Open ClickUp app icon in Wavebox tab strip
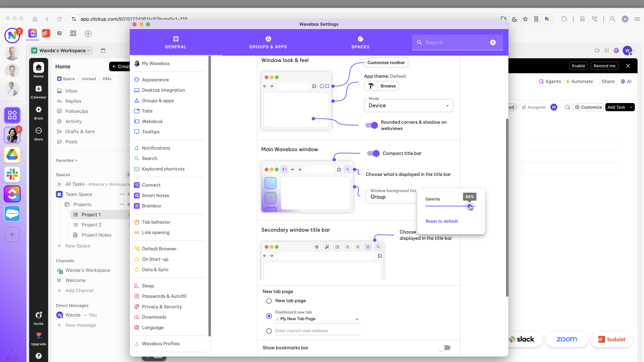Image resolution: width=644 pixels, height=362 pixels. (x=33, y=33)
